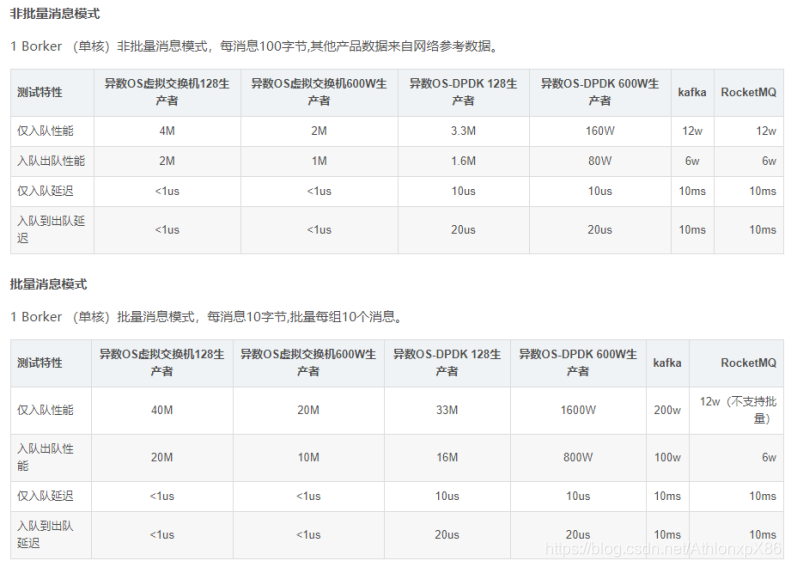
Task: Select the '40M' cell
Action: (162, 410)
